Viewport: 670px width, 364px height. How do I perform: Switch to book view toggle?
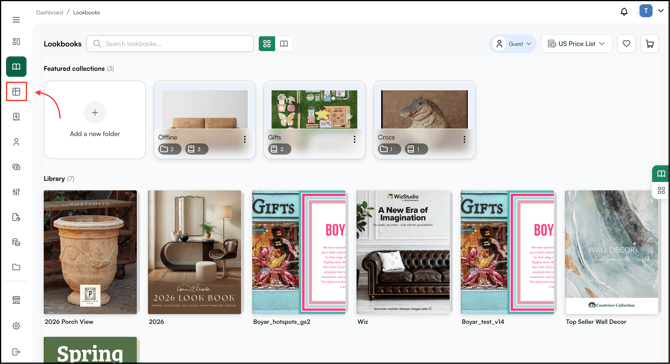click(284, 44)
